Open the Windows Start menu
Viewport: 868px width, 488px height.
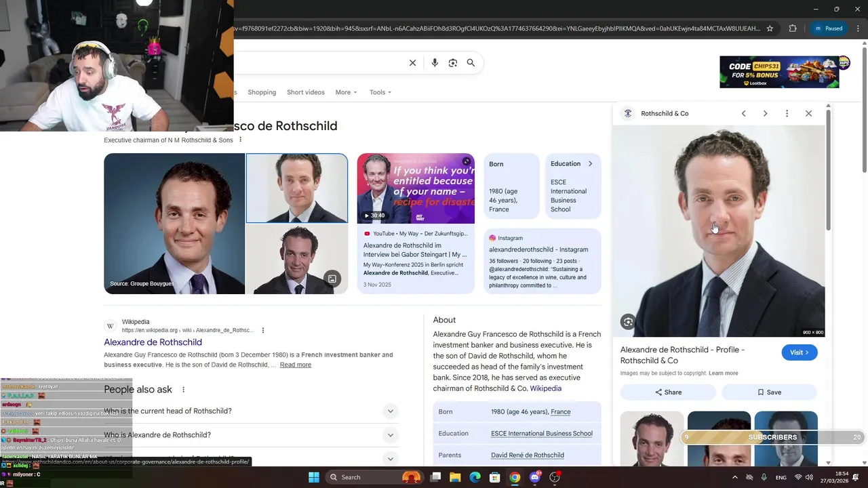click(x=314, y=477)
